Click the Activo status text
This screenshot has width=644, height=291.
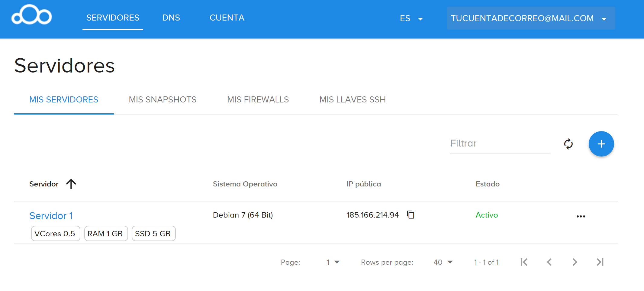click(x=487, y=215)
